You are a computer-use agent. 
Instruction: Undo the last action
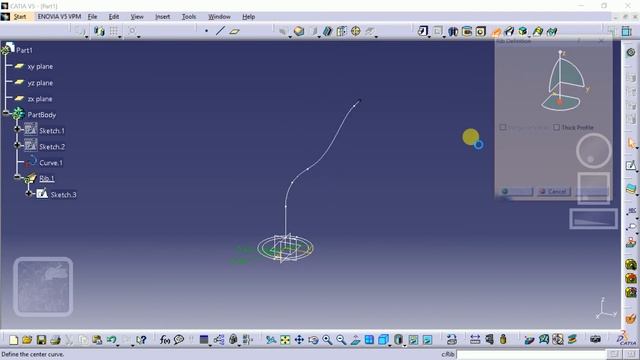click(111, 340)
